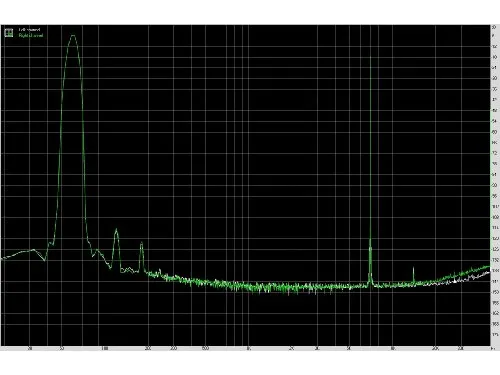Click the 500 label on the frequency axis
Image resolution: width=500 pixels, height=375 pixels.
click(x=205, y=349)
